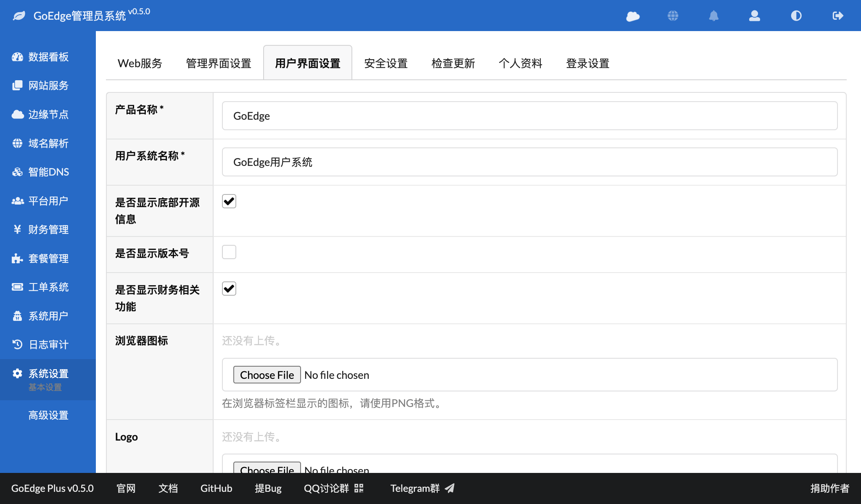Click into the 产品名称 input field
The image size is (861, 504).
[x=530, y=115]
